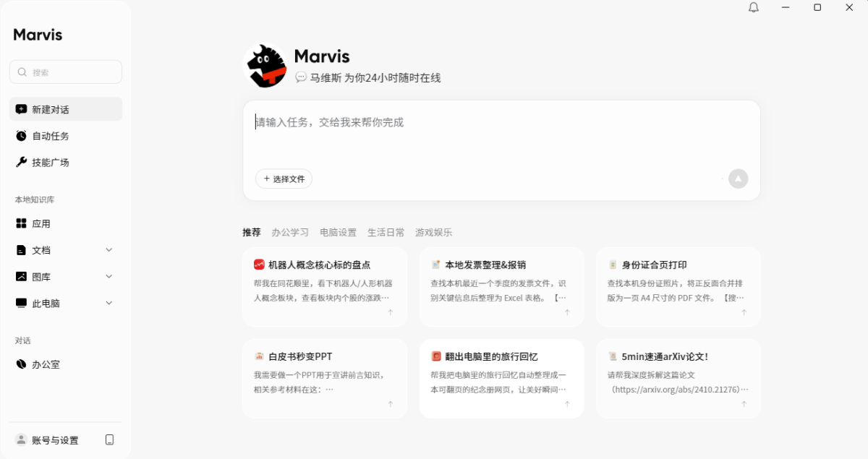The image size is (868, 459).
Task: Click the speech bubble icon beside 马维斯
Action: 301,77
